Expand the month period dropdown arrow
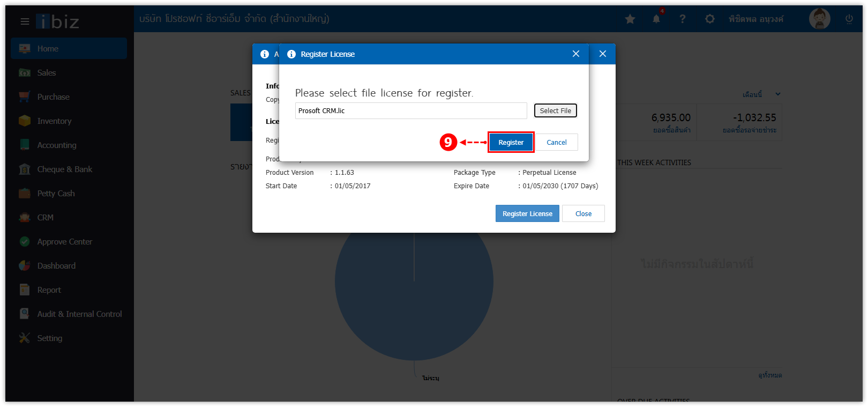Screen dimensions: 868x407 [x=778, y=94]
